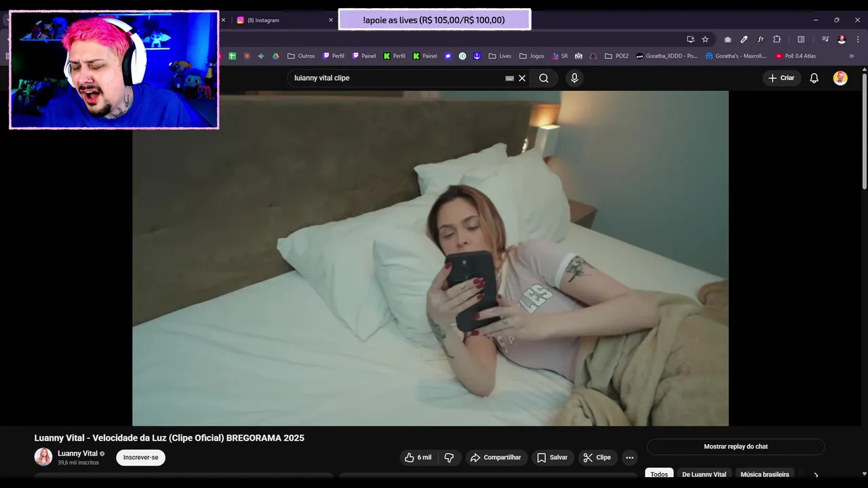Open the Outros bookmarks folder

301,56
